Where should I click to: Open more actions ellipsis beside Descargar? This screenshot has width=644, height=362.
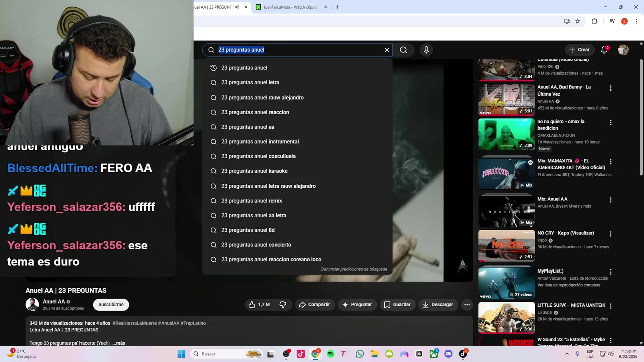467,305
